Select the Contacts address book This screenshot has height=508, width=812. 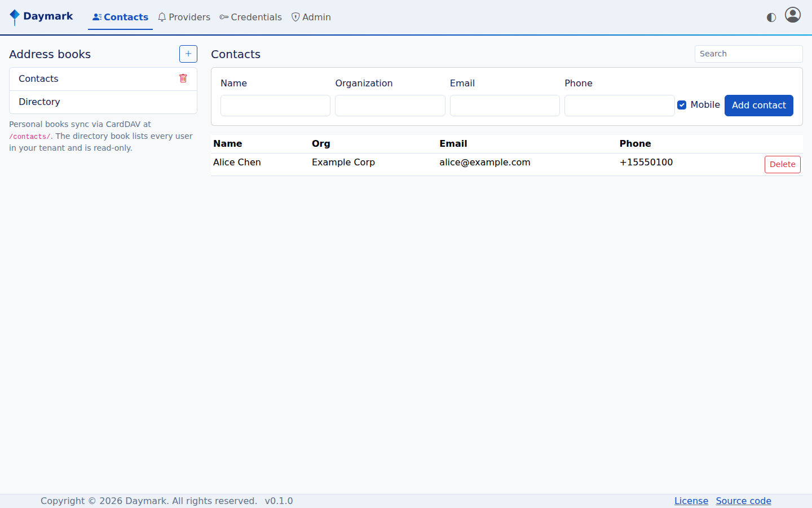coord(103,79)
